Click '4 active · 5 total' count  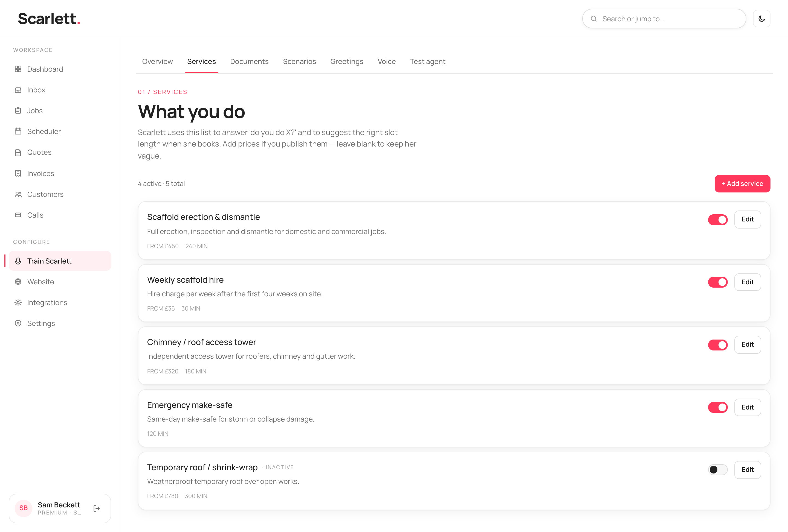161,184
